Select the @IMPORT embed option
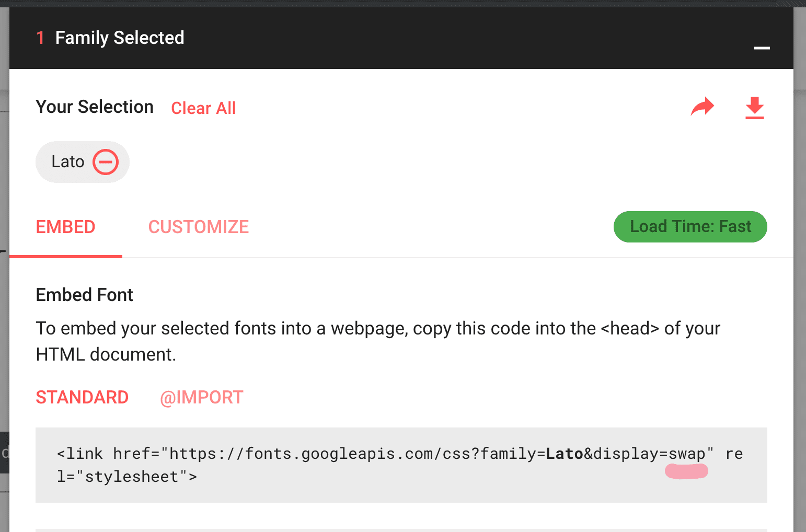 pyautogui.click(x=202, y=397)
